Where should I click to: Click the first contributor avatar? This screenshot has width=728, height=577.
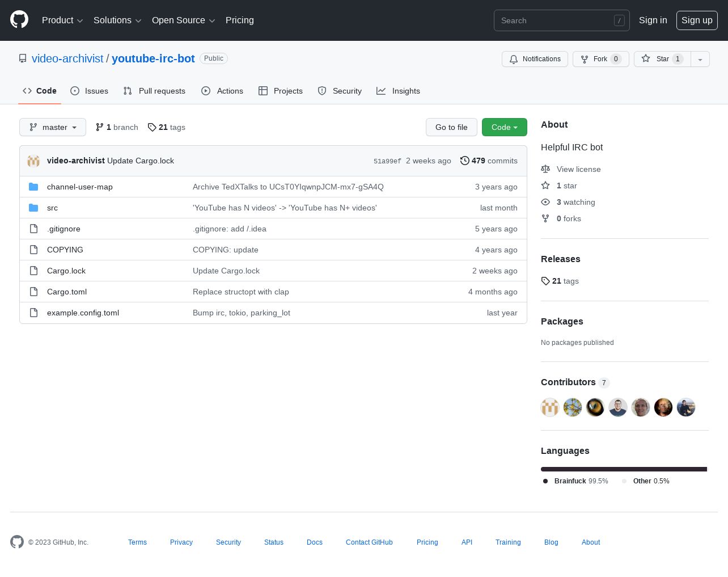[x=550, y=407]
